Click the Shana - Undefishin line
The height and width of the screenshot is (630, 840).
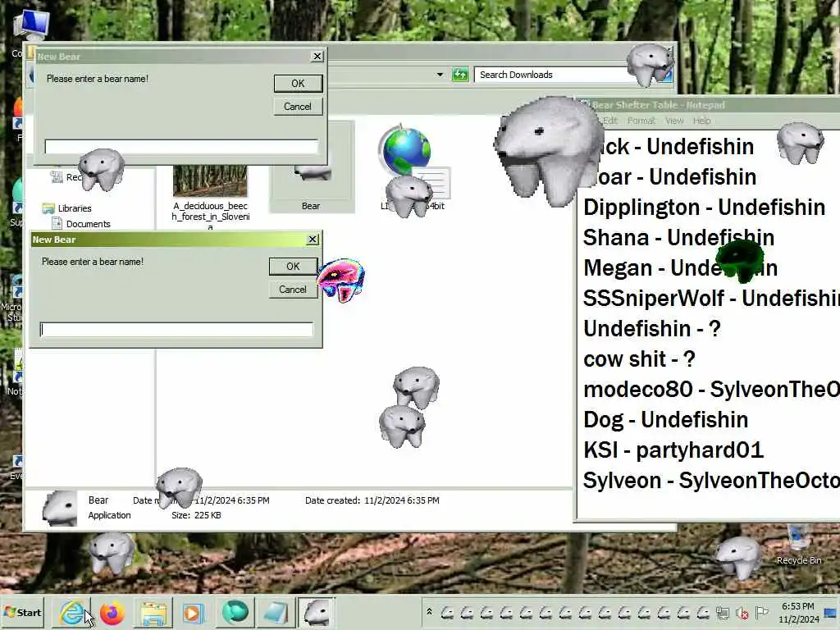click(x=678, y=237)
